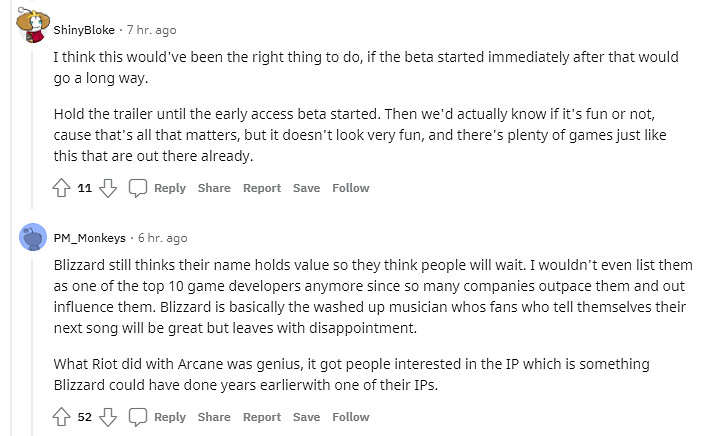Click comment bubble icon on PM_Monkeys' comment
This screenshot has height=436, width=705.
[x=139, y=417]
